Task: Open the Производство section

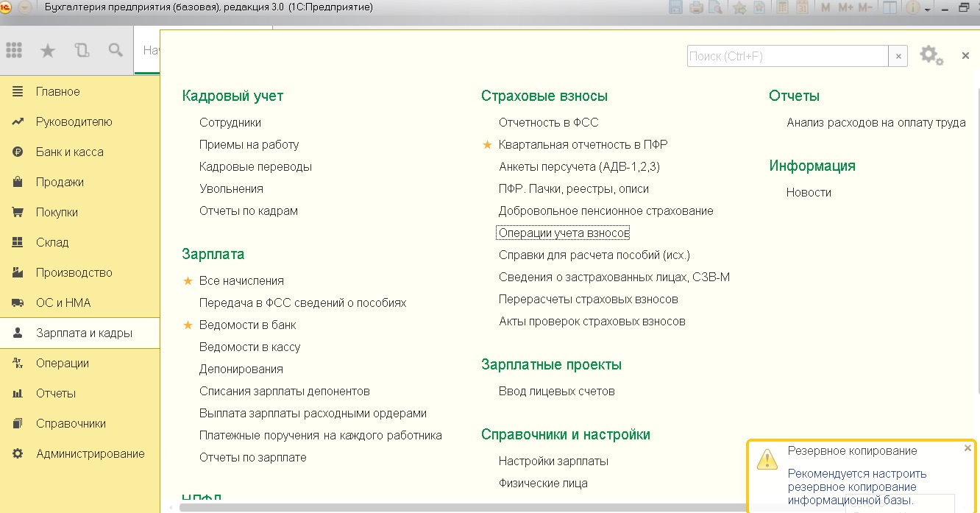Action: click(x=79, y=272)
